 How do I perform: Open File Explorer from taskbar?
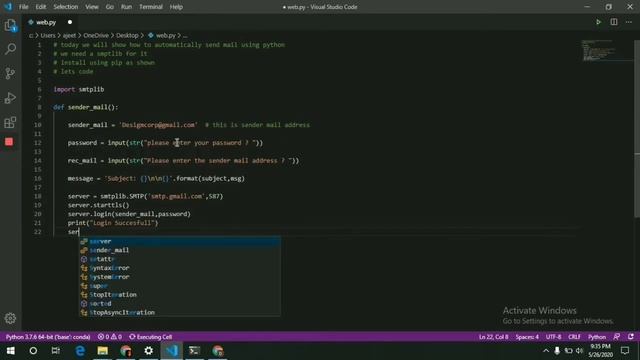coord(102,351)
